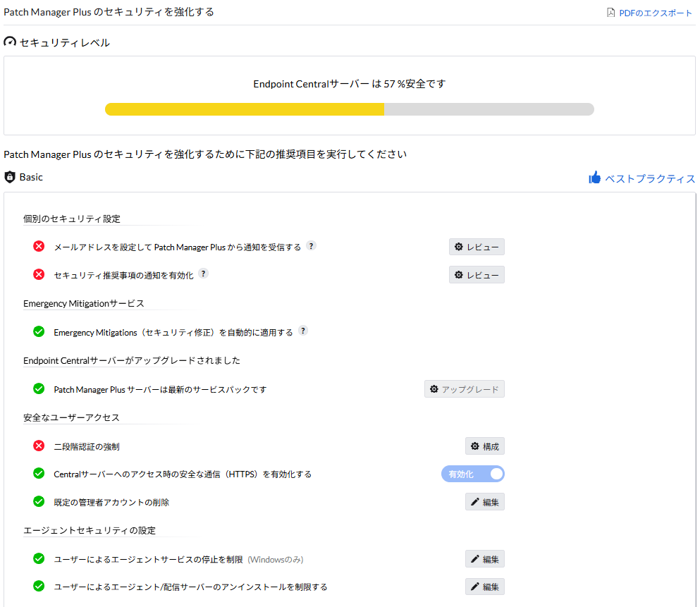Click 編集 button for エージェントサービスの停止を制限
Screen dimensions: 700x607
coord(485,559)
